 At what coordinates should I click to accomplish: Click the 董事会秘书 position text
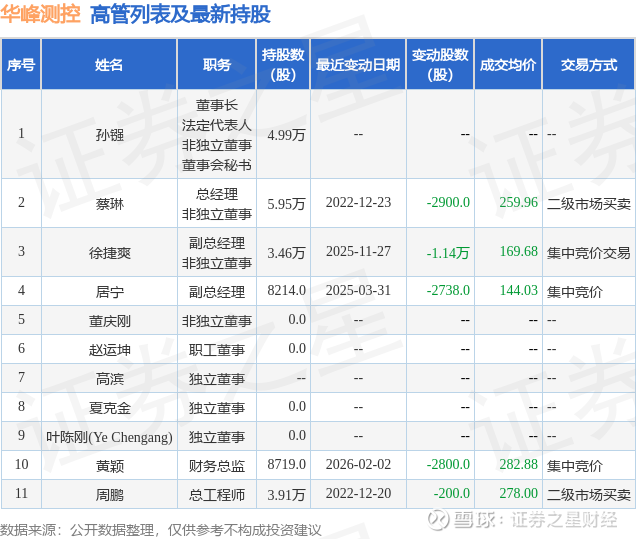pos(217,165)
